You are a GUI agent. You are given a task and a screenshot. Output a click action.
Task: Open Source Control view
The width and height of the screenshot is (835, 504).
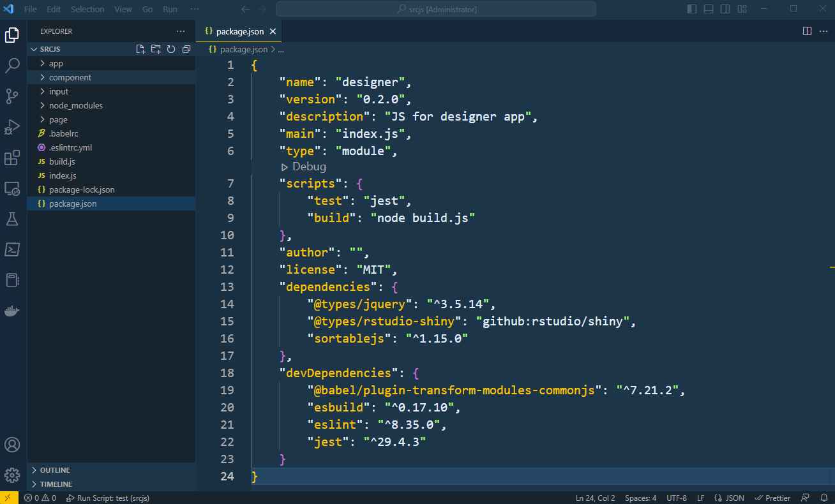(12, 96)
